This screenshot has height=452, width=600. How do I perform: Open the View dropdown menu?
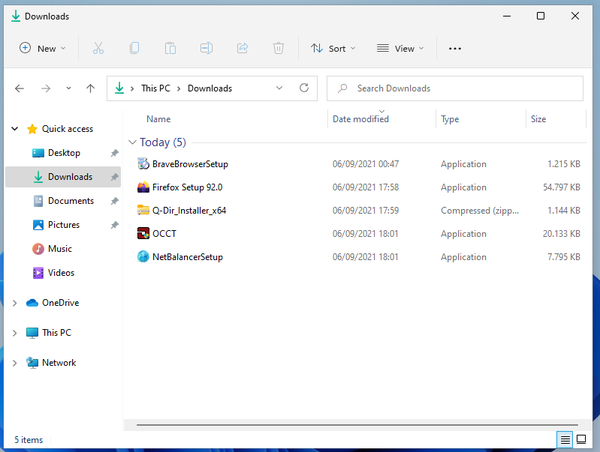click(400, 48)
